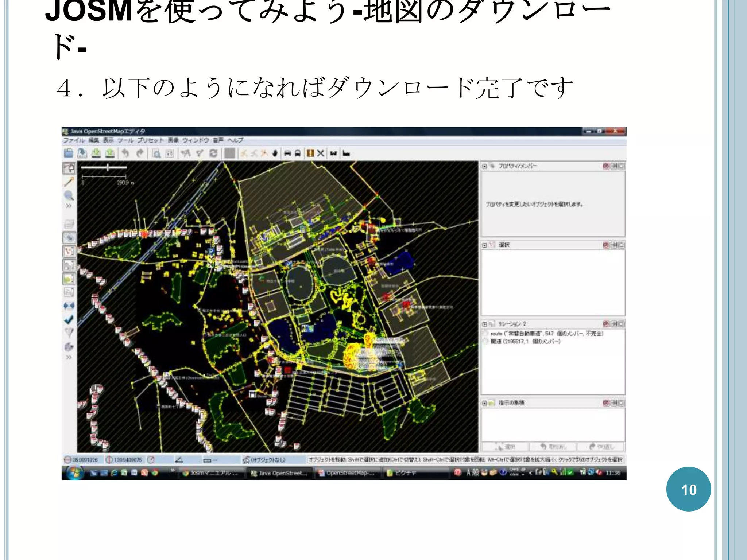
Task: Collapse the 選択 panel
Action: [485, 245]
